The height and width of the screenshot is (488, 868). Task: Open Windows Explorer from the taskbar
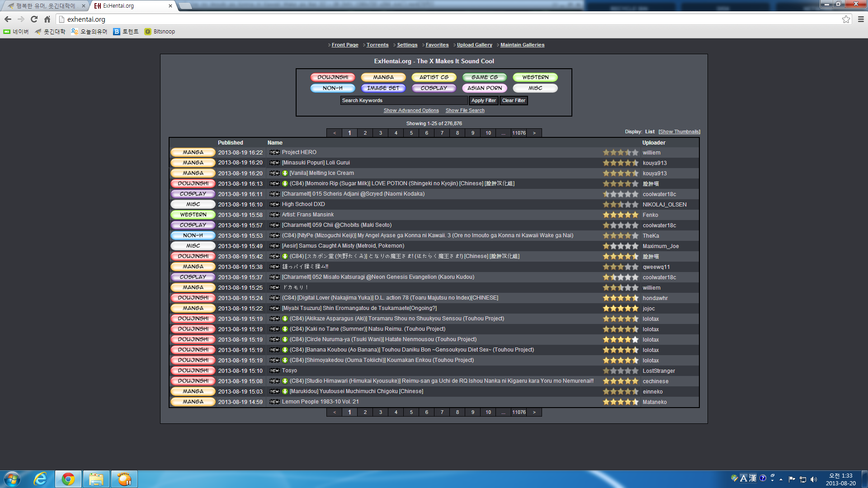coord(96,479)
